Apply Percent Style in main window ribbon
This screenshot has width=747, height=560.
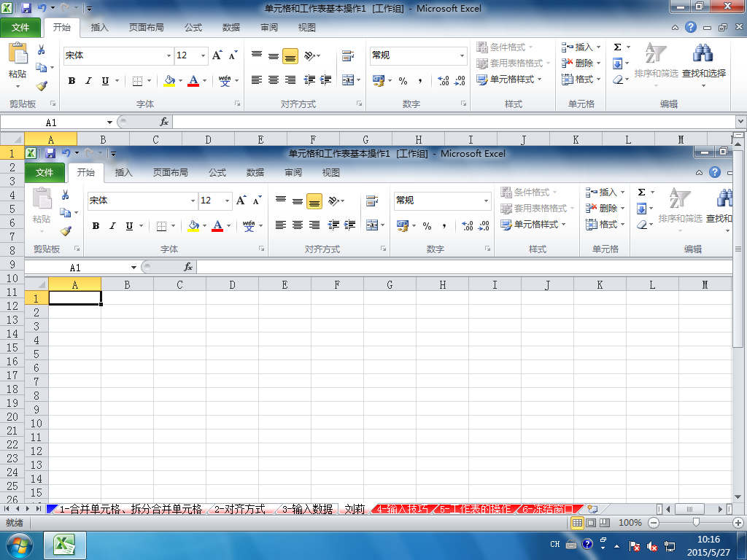click(x=403, y=80)
